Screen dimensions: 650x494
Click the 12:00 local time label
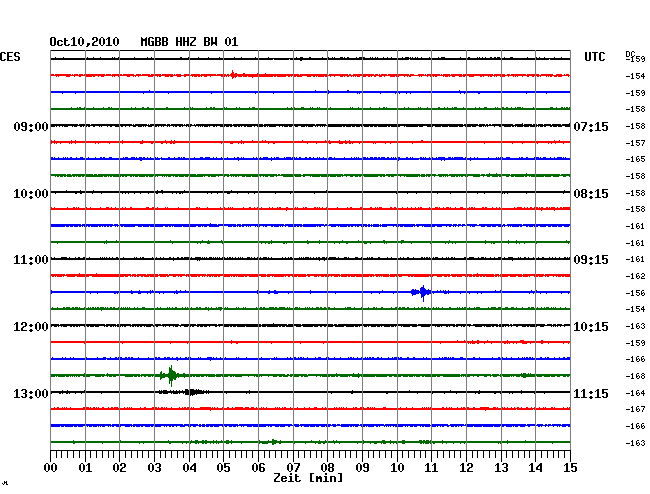(x=31, y=327)
